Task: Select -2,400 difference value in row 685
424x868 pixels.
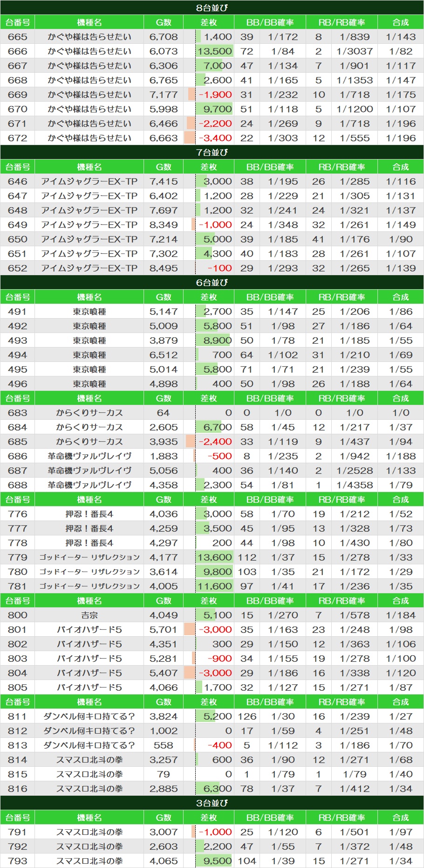Action: (x=215, y=442)
